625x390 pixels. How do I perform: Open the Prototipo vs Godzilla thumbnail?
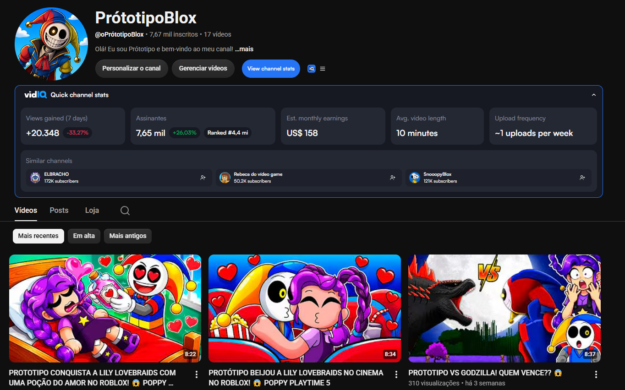504,308
